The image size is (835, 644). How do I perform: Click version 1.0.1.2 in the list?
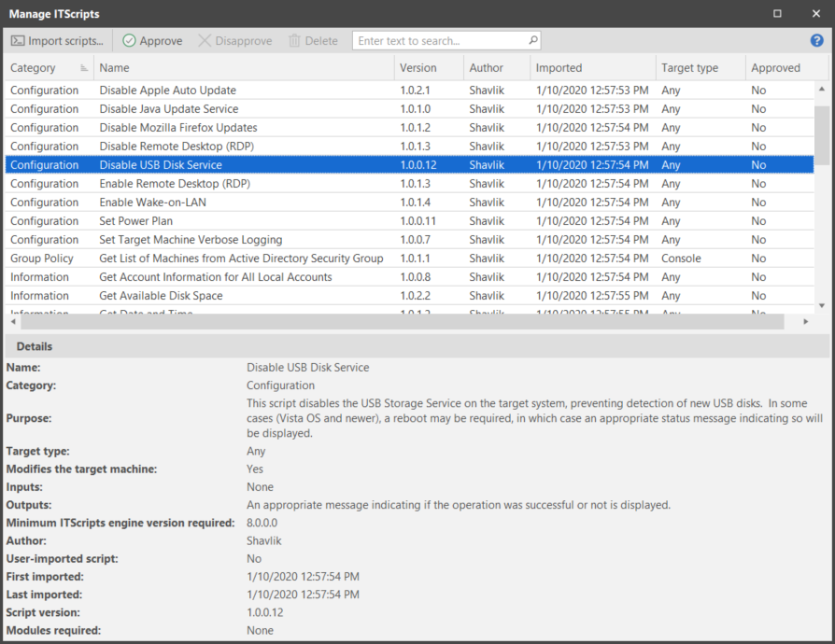coord(415,127)
